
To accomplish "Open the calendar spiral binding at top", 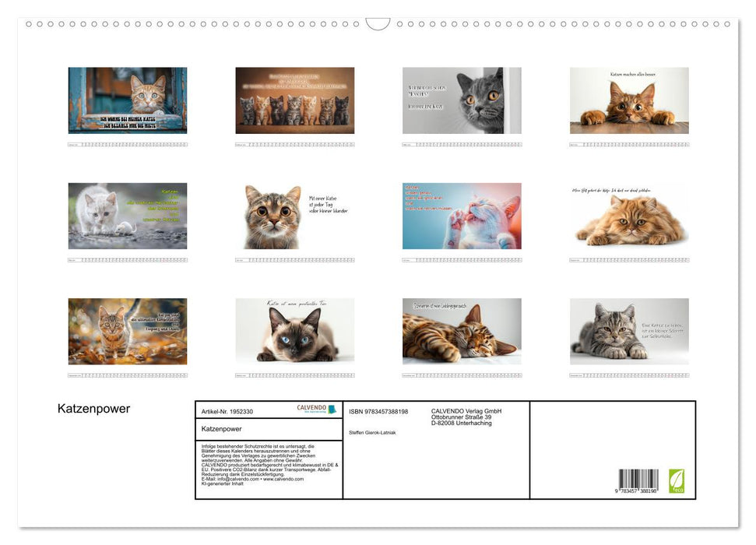I will (378, 23).
